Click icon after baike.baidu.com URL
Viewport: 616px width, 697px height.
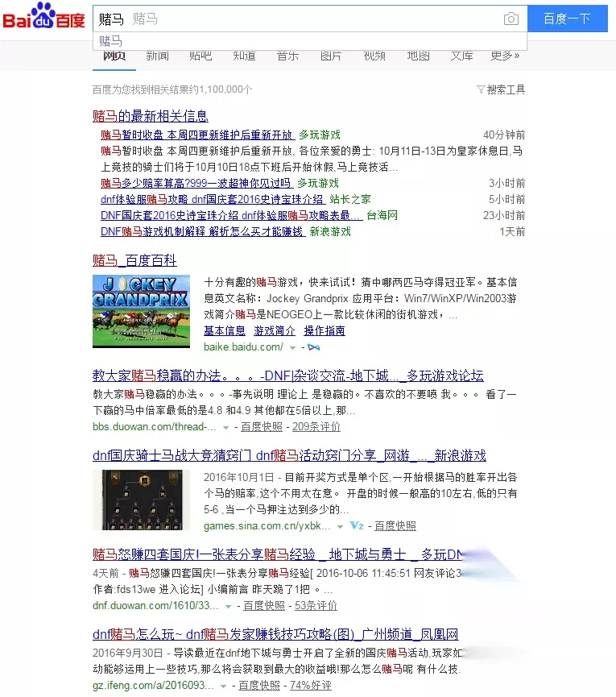[313, 347]
